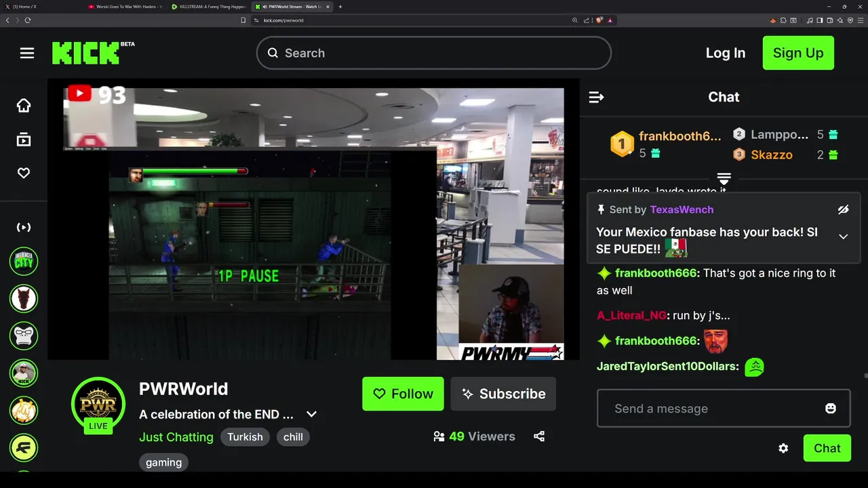Click the live broadcast icon in sidebar

coord(24,228)
